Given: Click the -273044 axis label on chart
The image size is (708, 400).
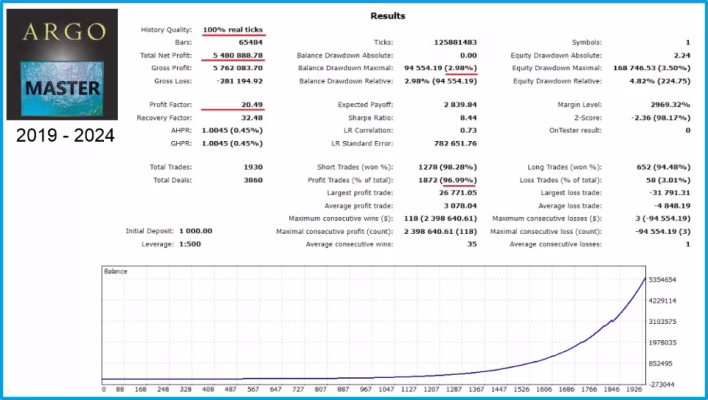Looking at the screenshot, I should (x=661, y=385).
